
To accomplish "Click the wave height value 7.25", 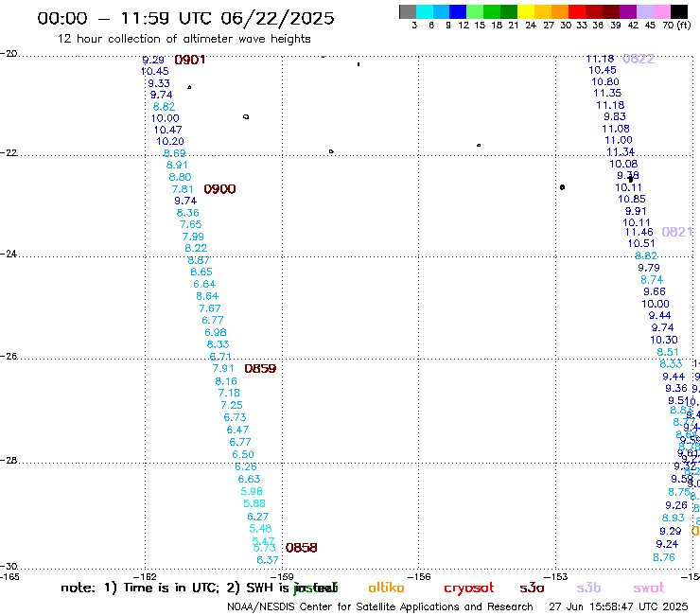I will (232, 406).
